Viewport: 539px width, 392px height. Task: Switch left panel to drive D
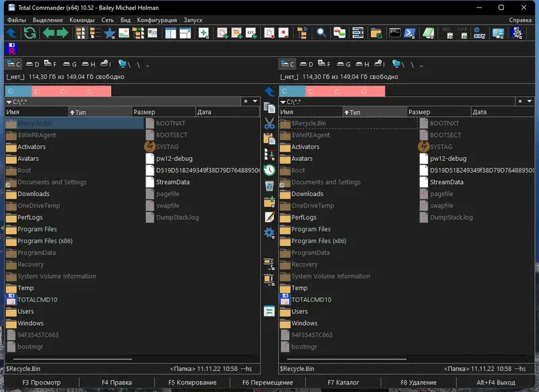[32, 65]
